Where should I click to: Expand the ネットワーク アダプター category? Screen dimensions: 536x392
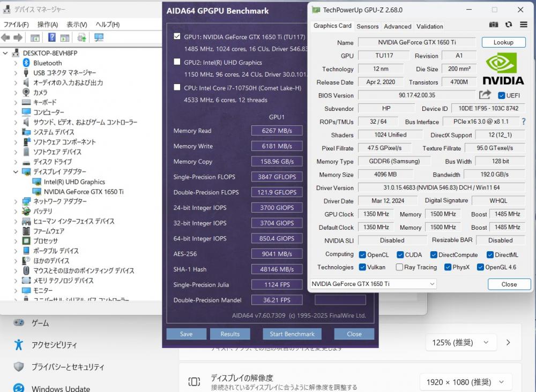click(x=16, y=201)
